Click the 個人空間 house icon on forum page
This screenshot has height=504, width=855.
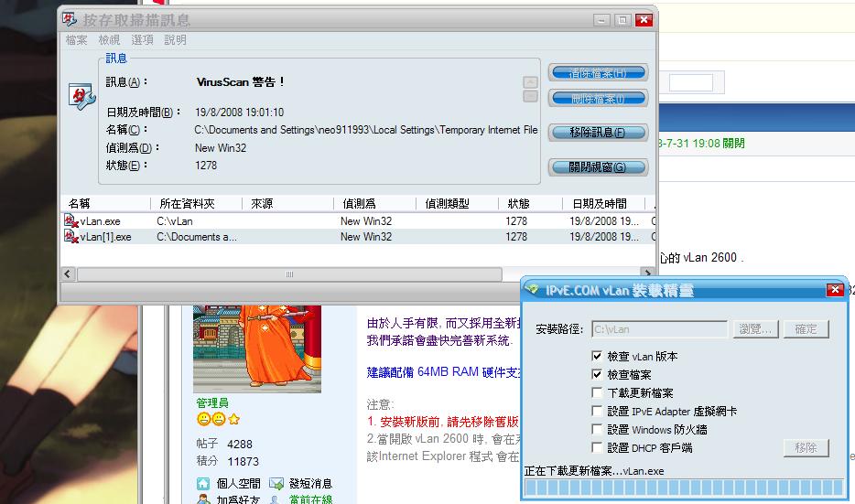pos(203,483)
